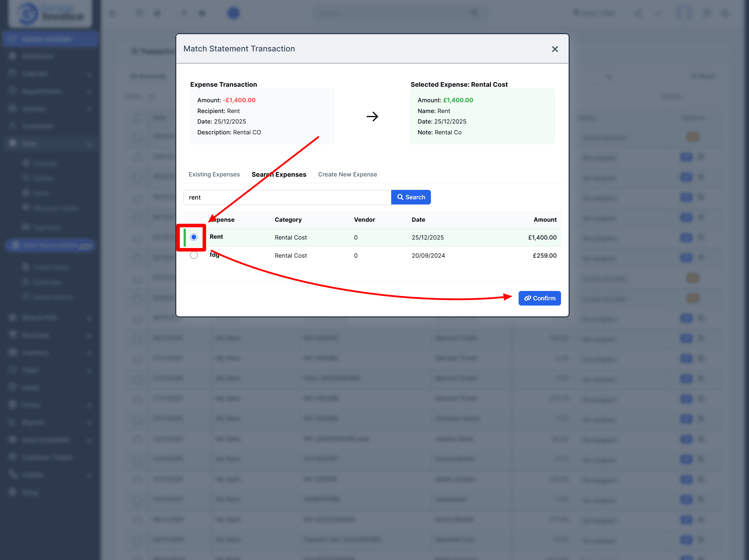Close the Match Statement Transaction dialog
749x560 pixels.
point(554,49)
